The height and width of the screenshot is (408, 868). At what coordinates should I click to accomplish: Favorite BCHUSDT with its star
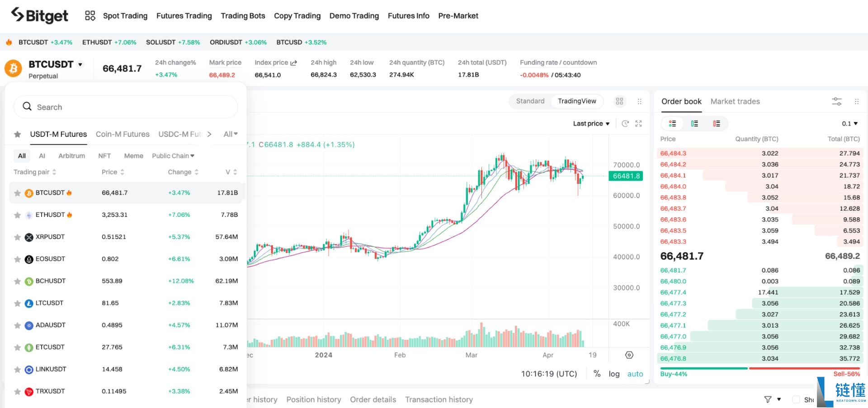[17, 281]
